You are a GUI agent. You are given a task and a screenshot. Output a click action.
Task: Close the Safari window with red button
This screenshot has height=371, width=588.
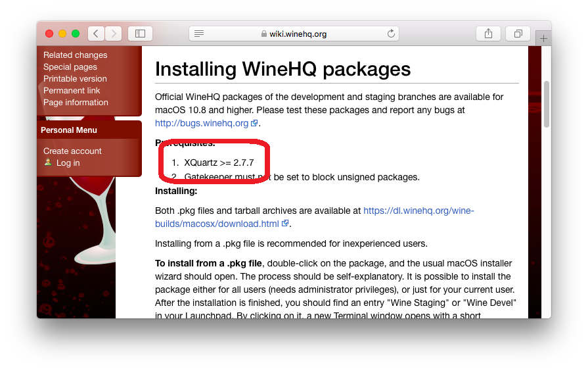(49, 34)
